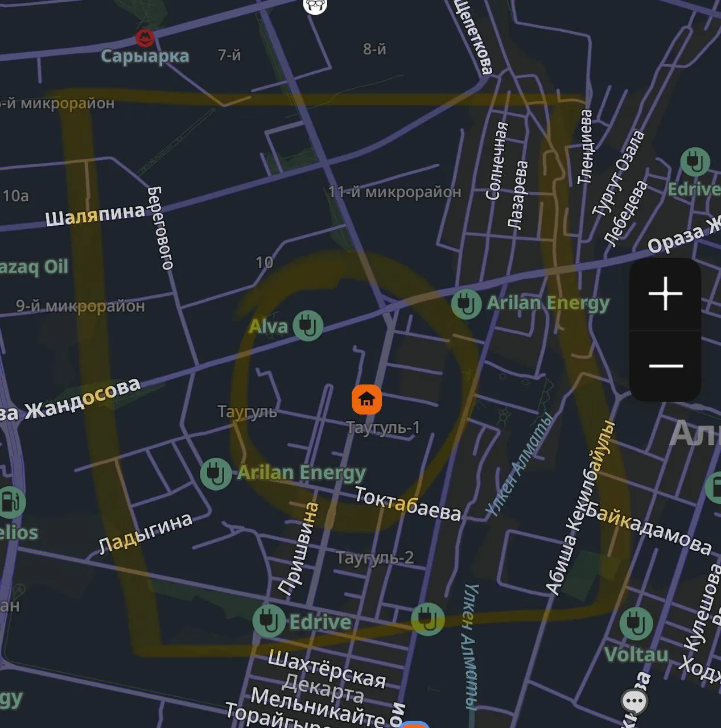This screenshot has height=728, width=721.
Task: Click the Щепеткова street label
Action: (x=473, y=37)
